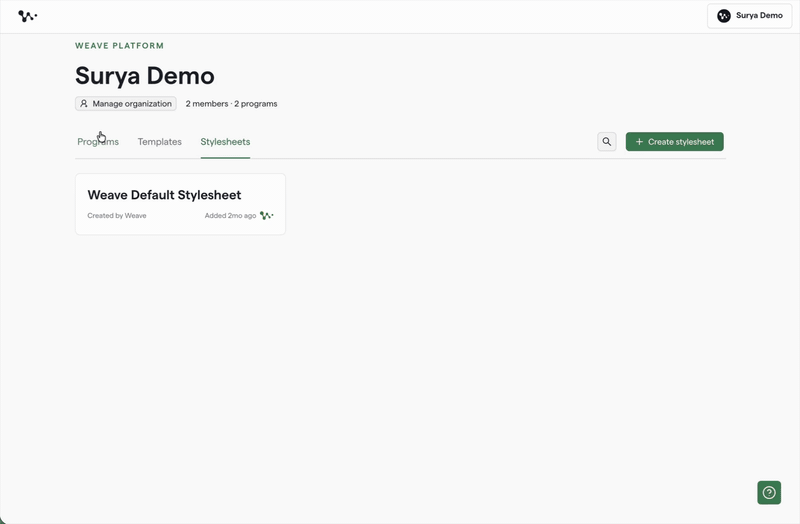Click the Weave logo in the top bar
The image size is (800, 524).
tap(28, 16)
